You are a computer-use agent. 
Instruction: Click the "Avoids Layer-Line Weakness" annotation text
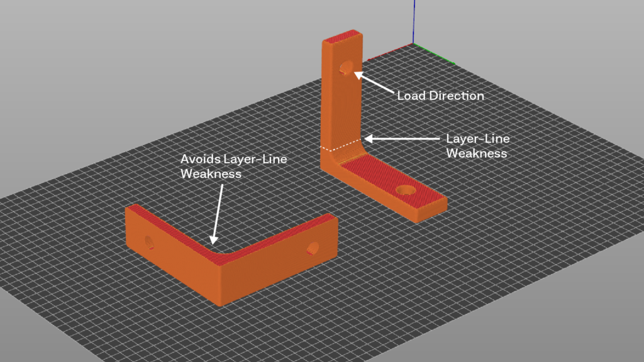coord(234,166)
